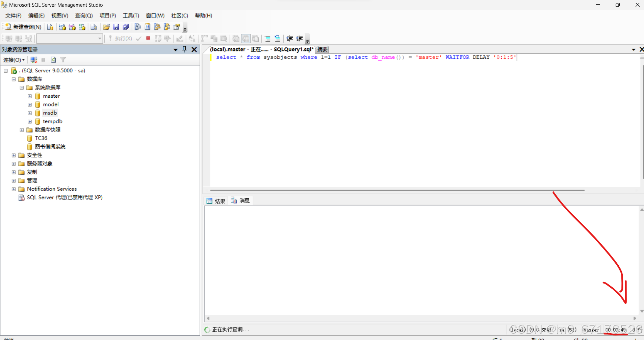644x340 pixels.
Task: Click Display Estimated Execution Plan icon
Action: pos(158,39)
